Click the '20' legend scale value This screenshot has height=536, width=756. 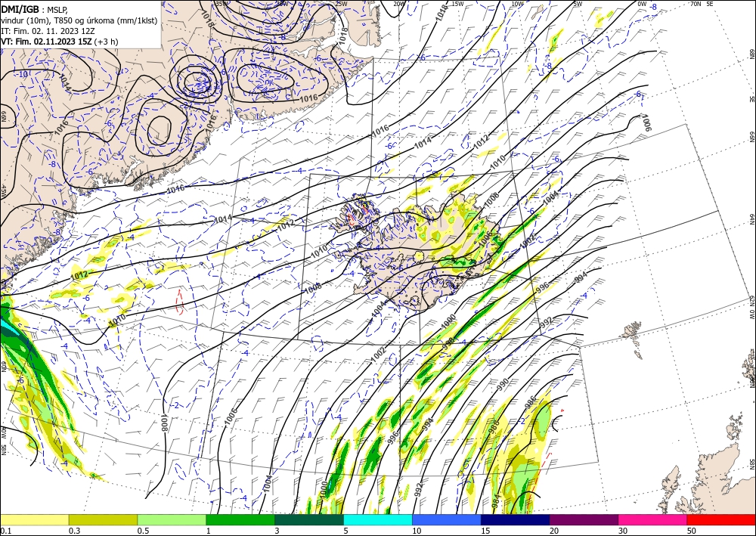[x=554, y=531]
